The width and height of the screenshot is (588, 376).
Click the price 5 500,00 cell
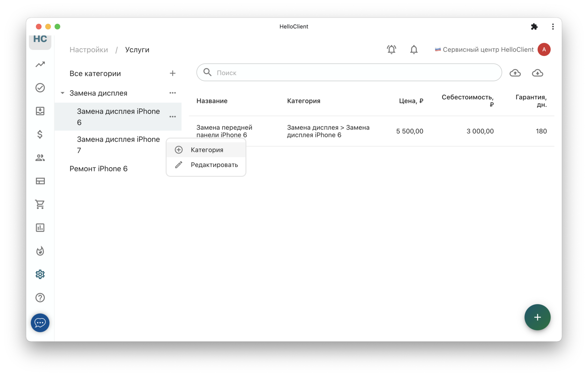pyautogui.click(x=410, y=131)
